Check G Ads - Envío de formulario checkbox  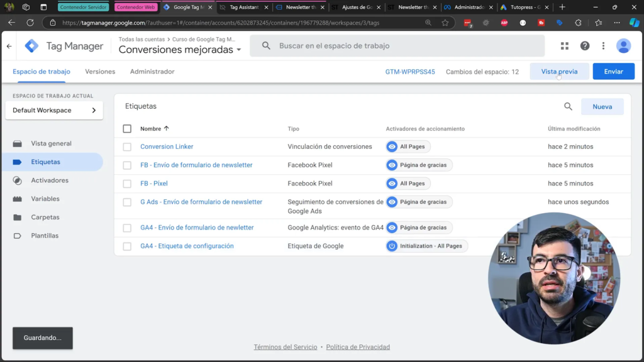(x=127, y=202)
